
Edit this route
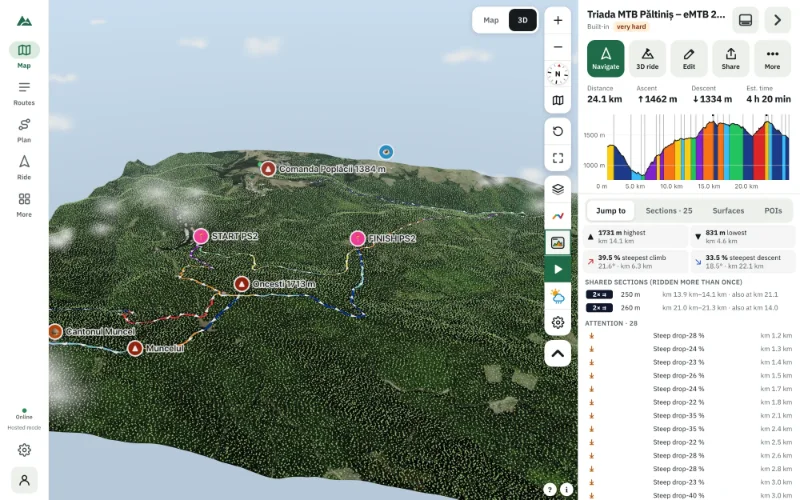click(689, 59)
